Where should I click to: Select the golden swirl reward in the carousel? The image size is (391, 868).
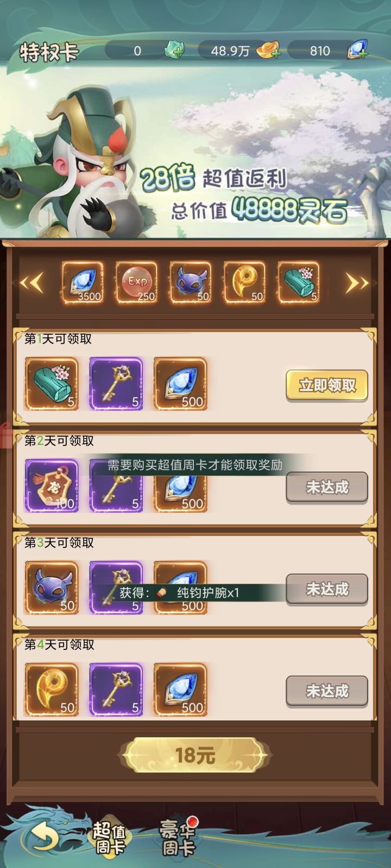(244, 282)
